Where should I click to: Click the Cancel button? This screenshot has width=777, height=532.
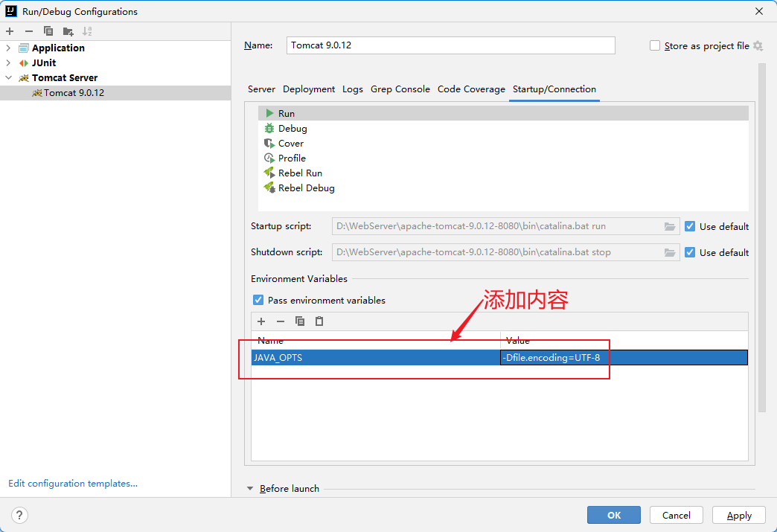(x=676, y=515)
